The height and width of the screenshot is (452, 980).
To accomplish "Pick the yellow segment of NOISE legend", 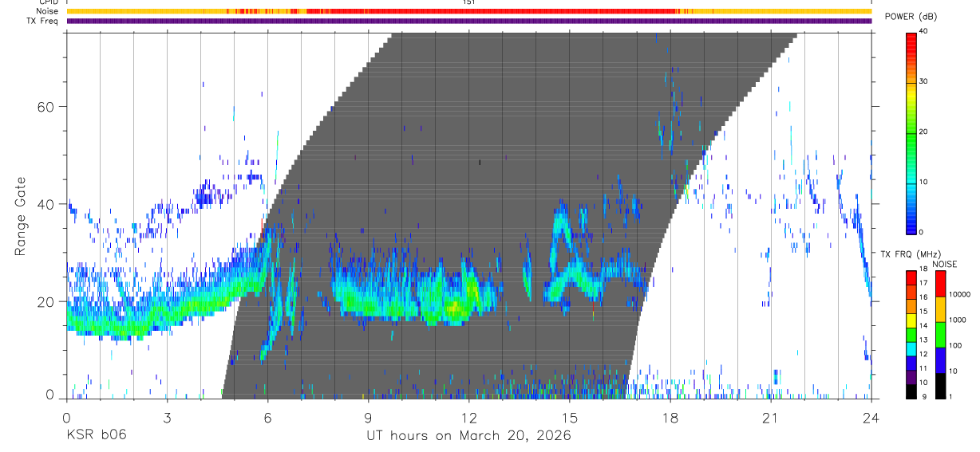I will coord(940,309).
